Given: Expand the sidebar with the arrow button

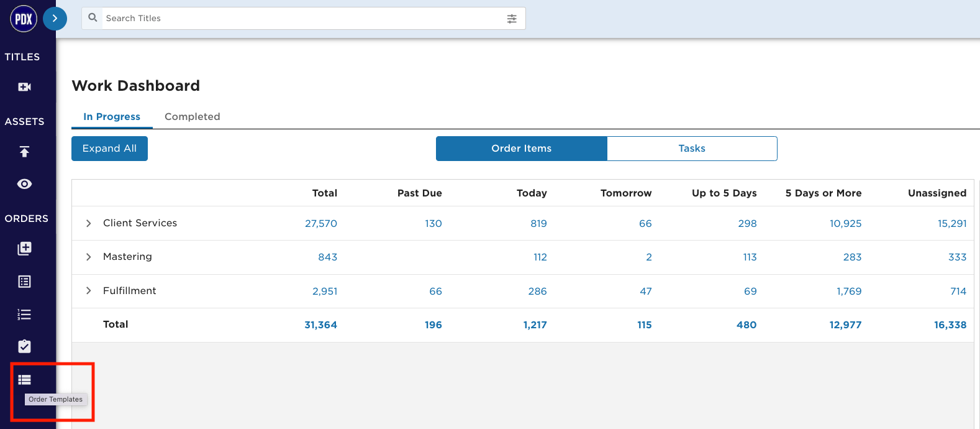Looking at the screenshot, I should tap(55, 19).
